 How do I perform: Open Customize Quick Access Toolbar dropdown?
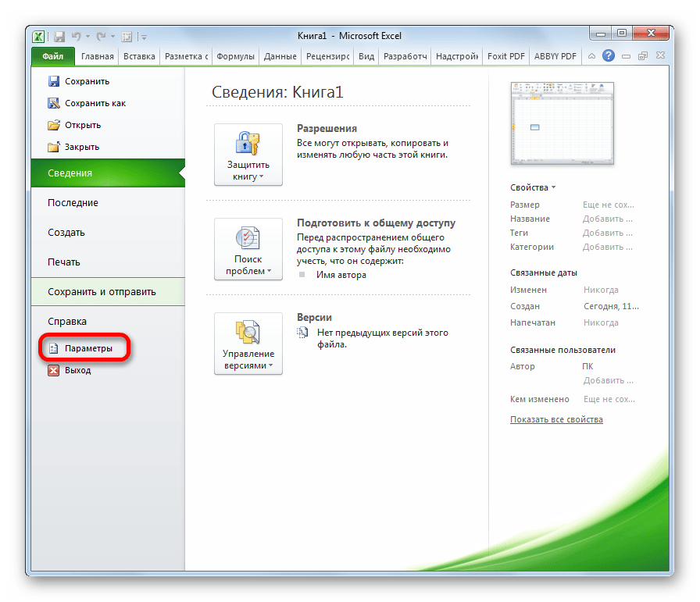(145, 37)
